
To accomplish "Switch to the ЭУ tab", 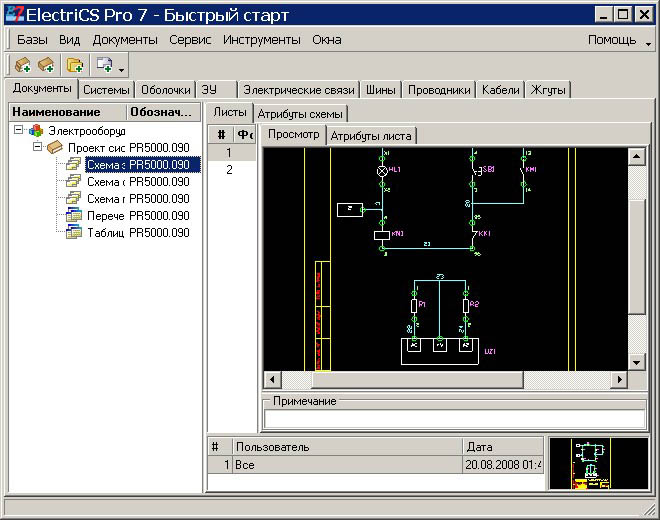I will pyautogui.click(x=216, y=90).
